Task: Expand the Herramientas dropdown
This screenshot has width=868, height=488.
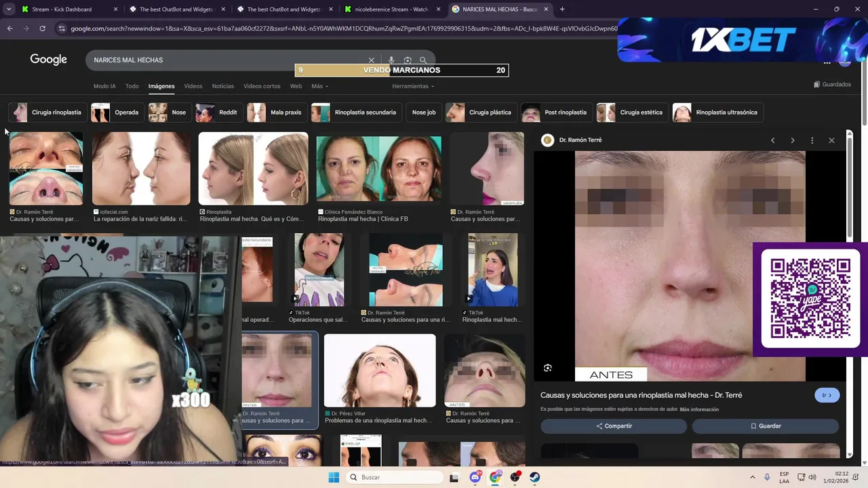Action: point(413,86)
